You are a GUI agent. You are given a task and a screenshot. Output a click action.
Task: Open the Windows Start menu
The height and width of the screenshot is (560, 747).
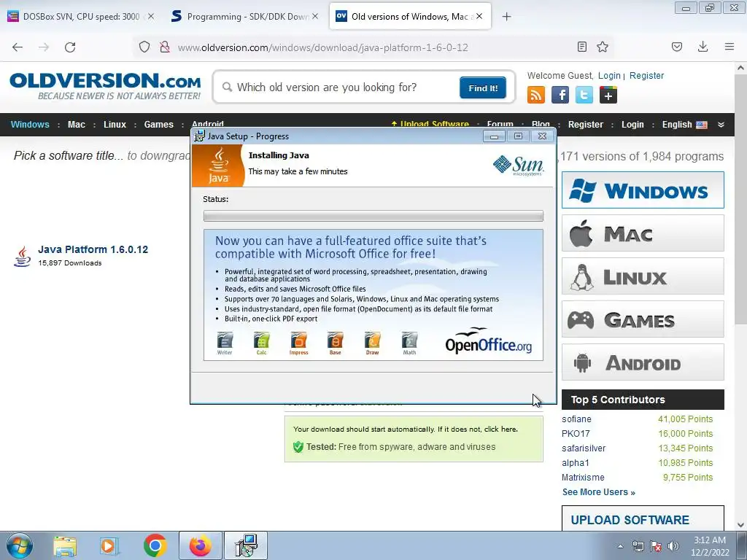19,545
